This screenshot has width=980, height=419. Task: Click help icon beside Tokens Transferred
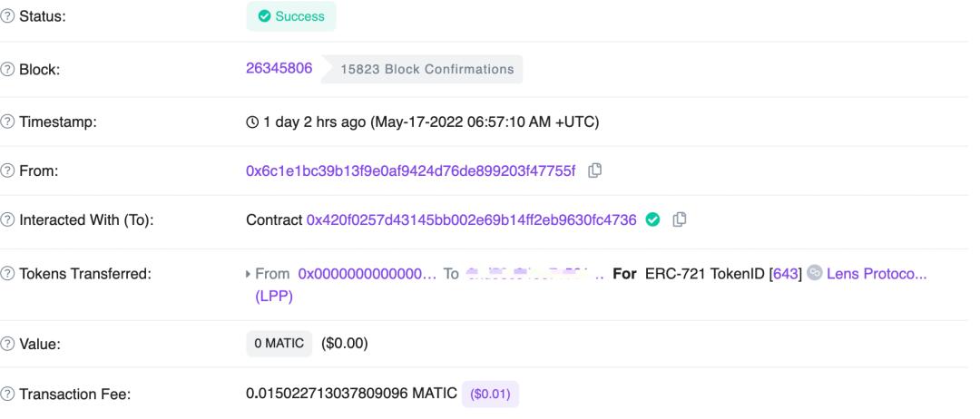click(x=7, y=274)
